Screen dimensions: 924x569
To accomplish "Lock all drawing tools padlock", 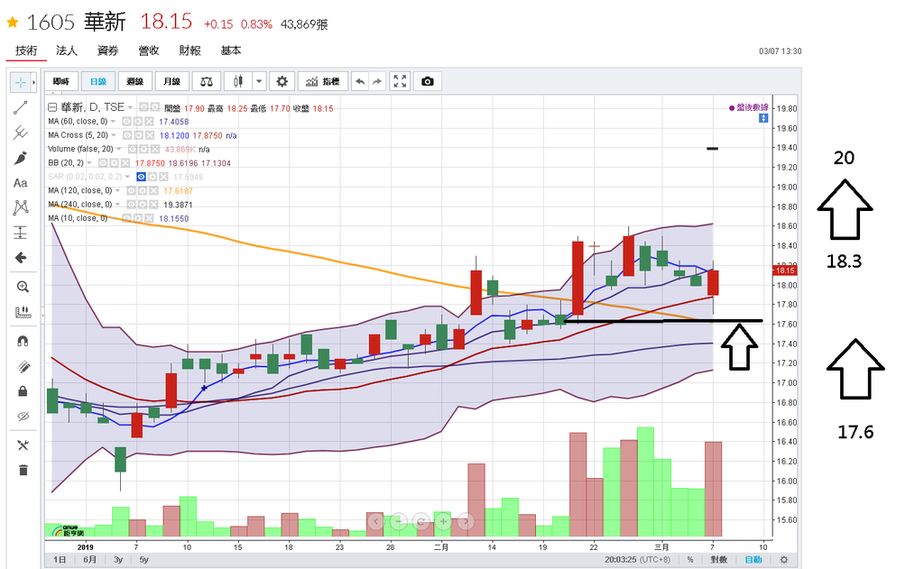I will point(23,391).
